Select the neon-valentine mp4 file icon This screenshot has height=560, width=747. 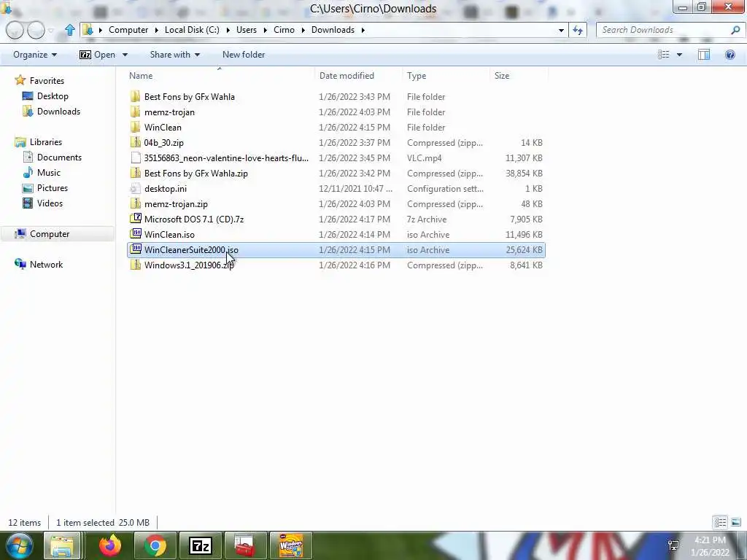pos(135,157)
